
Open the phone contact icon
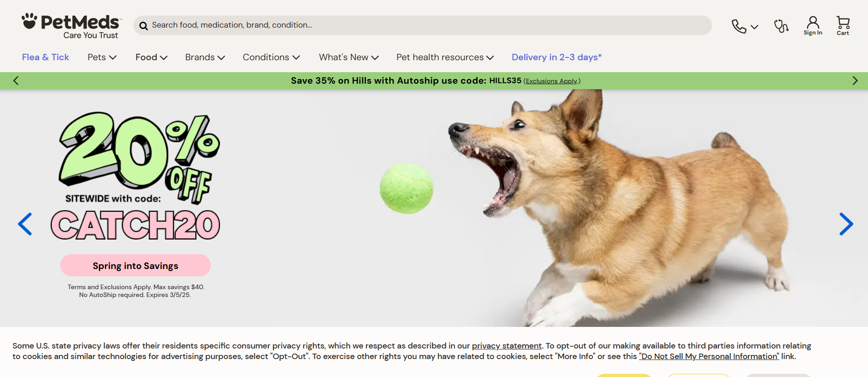pos(745,26)
